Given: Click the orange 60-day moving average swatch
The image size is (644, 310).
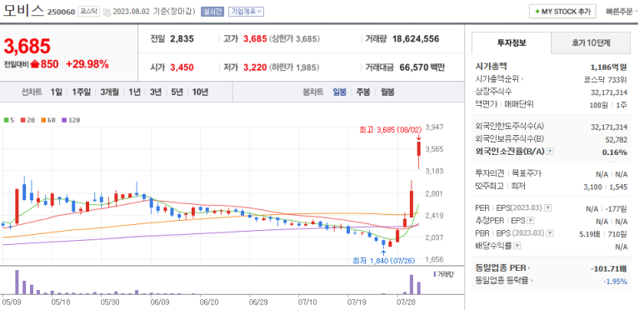Looking at the screenshot, I should [43, 120].
